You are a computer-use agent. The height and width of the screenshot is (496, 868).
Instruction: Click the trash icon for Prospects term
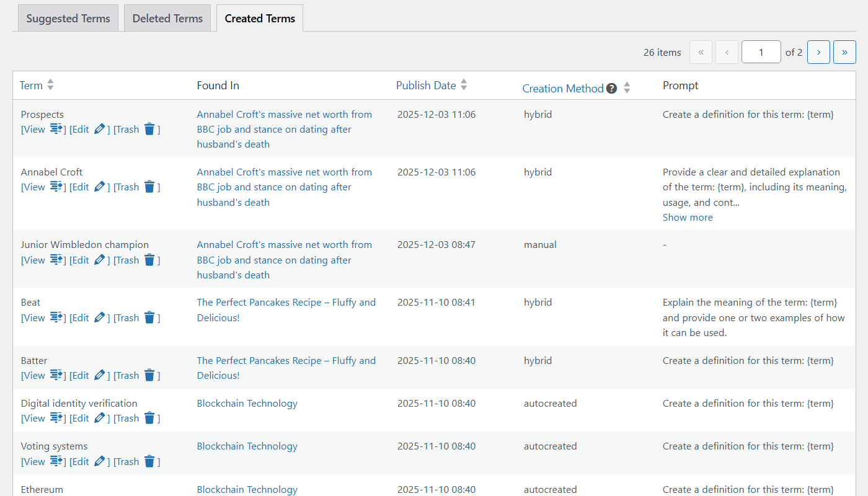coord(149,130)
